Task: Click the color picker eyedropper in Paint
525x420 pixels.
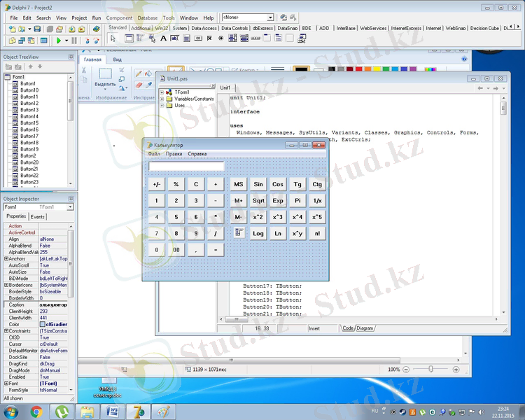Action: pos(148,85)
